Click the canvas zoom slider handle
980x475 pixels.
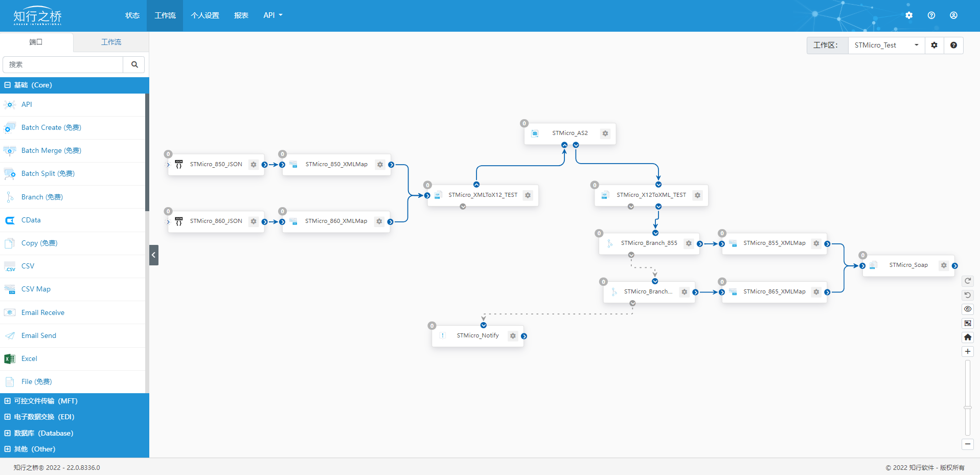pyautogui.click(x=968, y=408)
